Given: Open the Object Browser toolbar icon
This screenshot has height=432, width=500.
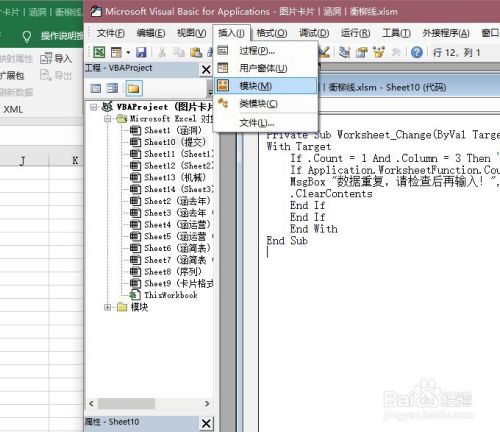Looking at the screenshot, I should pos(379,52).
